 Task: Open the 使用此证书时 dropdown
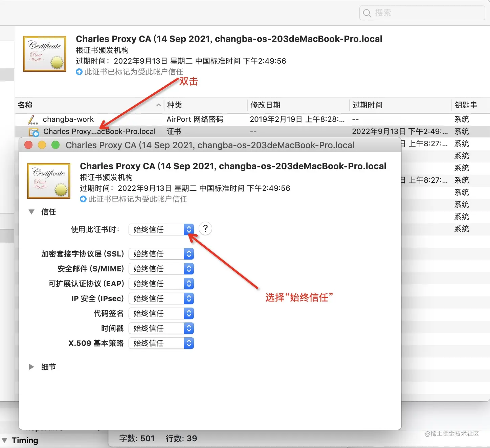[161, 229]
